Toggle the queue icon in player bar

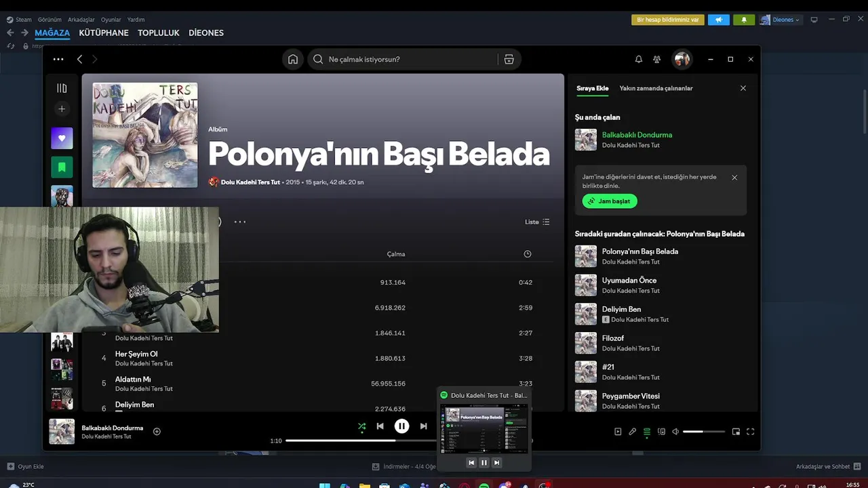[x=647, y=432]
